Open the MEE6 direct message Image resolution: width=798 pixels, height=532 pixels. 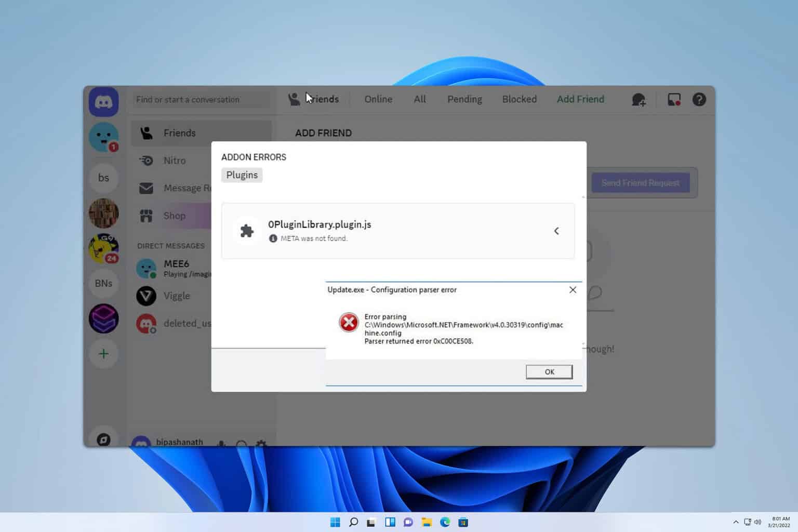[174, 268]
